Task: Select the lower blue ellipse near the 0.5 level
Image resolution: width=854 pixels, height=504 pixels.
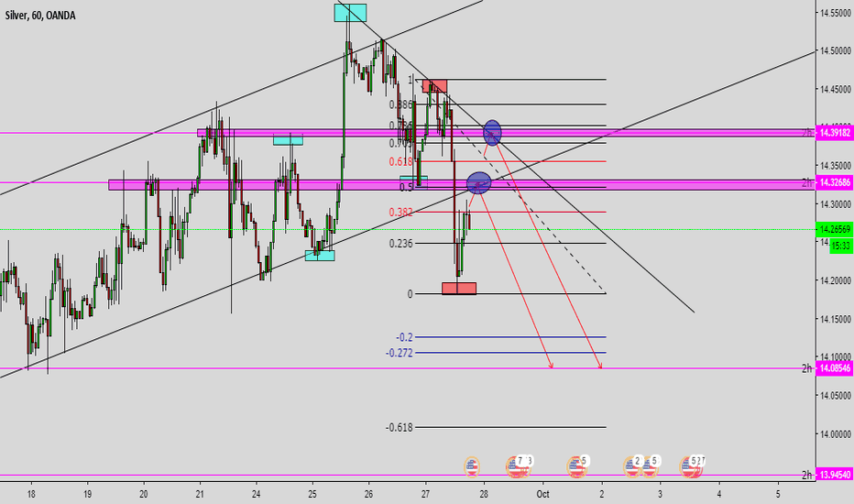Action: [x=478, y=182]
